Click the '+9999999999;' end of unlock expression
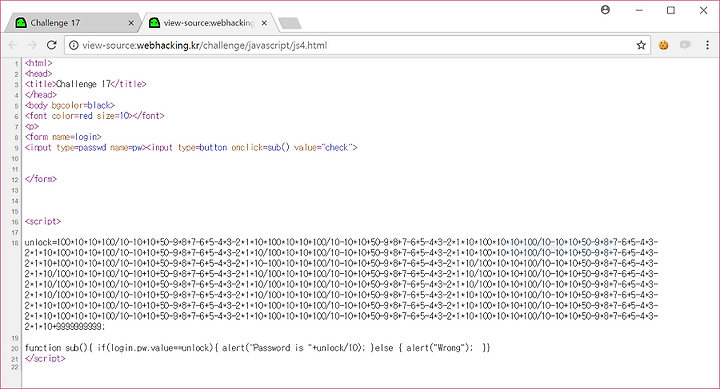The width and height of the screenshot is (720, 389). point(79,327)
